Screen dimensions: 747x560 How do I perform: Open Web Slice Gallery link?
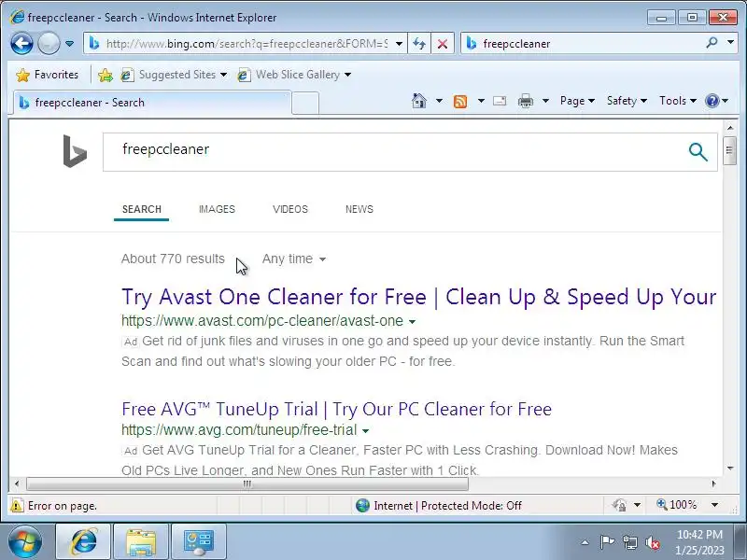[294, 75]
